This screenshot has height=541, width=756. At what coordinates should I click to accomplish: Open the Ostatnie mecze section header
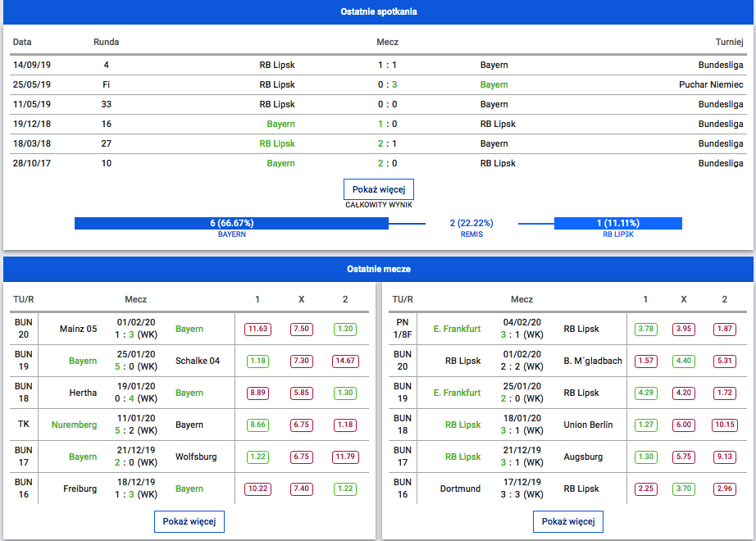coord(378,269)
